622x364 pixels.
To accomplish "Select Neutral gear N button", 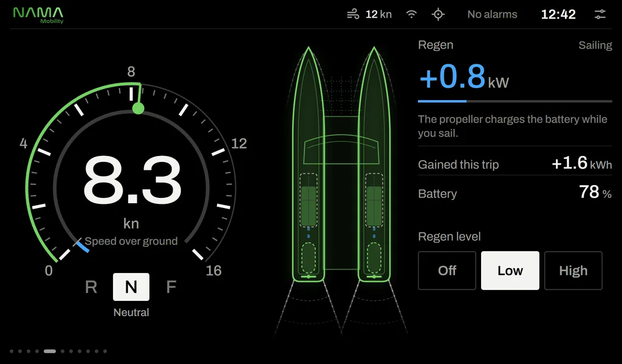I will pyautogui.click(x=131, y=287).
